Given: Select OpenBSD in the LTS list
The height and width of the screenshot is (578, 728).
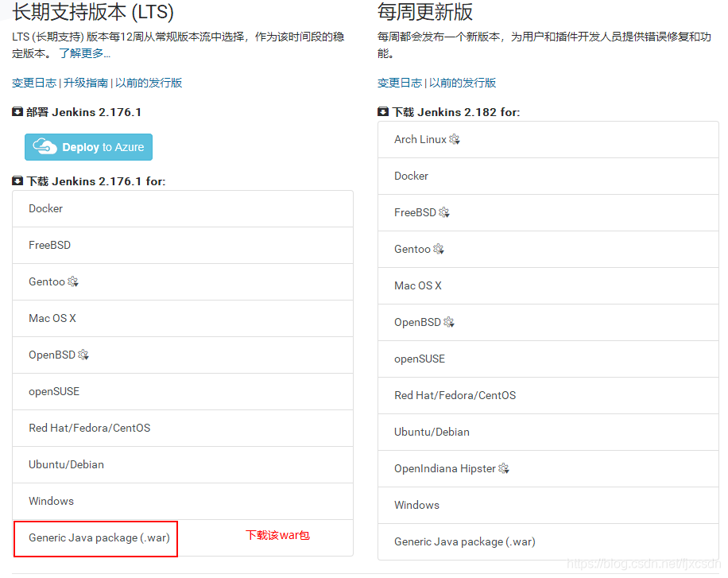Looking at the screenshot, I should coord(183,355).
